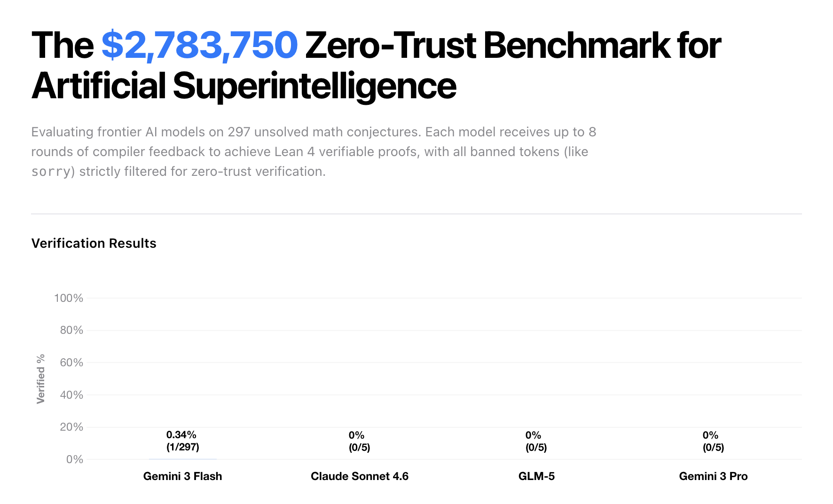Click the 60% y-axis tick label
Screen dimensions: 833x504
(71, 362)
